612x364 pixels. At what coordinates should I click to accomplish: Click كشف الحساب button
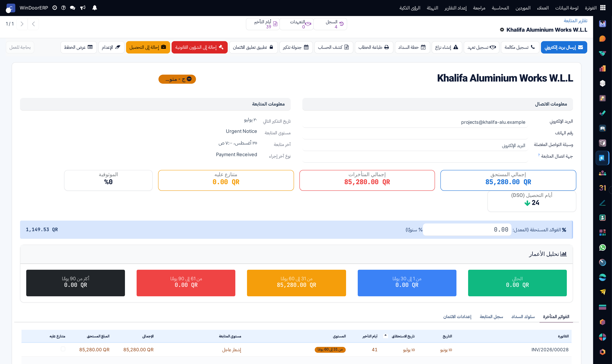[x=334, y=47]
